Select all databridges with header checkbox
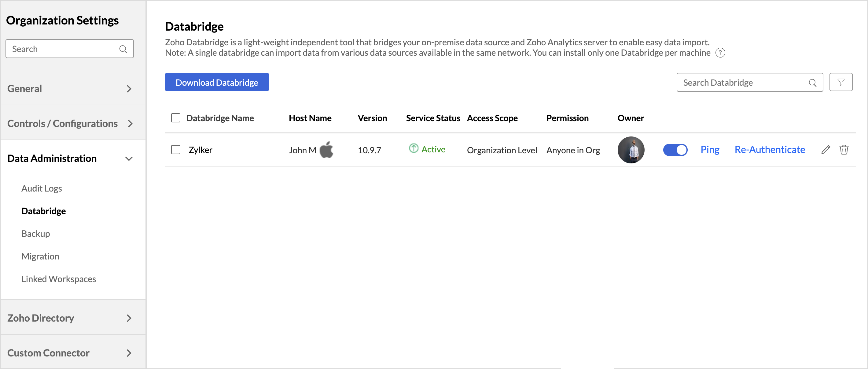The width and height of the screenshot is (868, 369). (175, 118)
